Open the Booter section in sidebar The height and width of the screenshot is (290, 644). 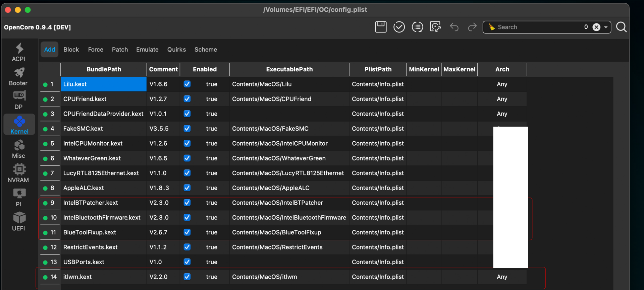click(18, 77)
